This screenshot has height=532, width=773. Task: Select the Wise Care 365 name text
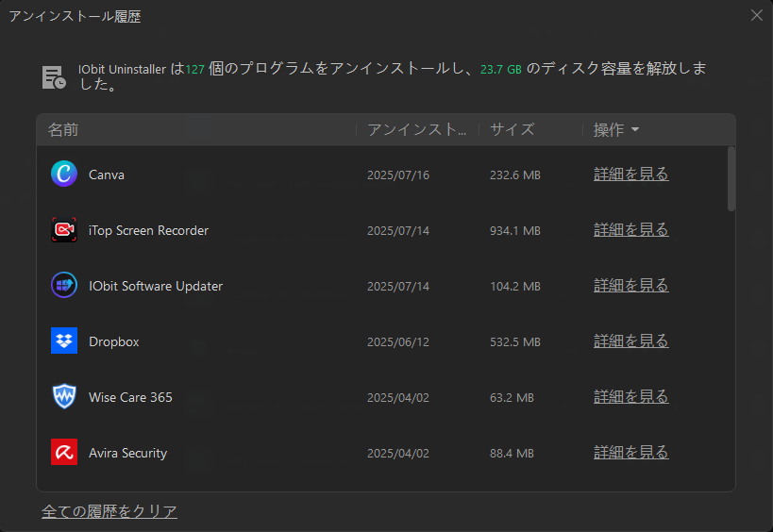point(130,397)
